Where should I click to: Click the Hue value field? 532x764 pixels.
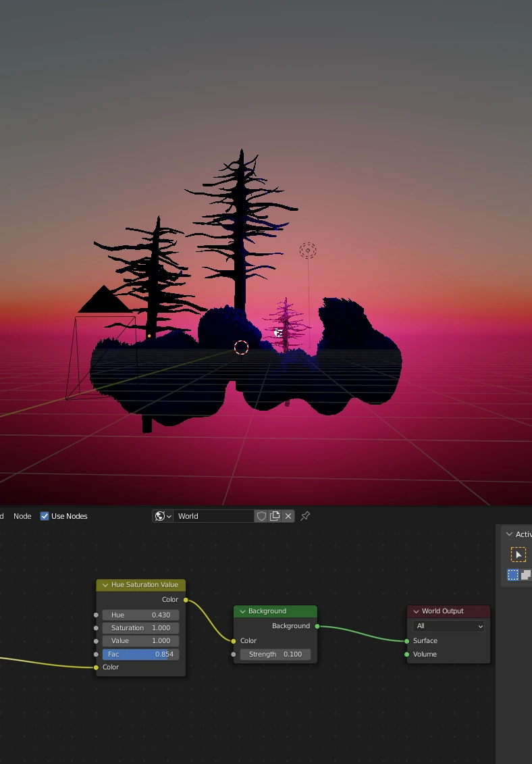[140, 615]
